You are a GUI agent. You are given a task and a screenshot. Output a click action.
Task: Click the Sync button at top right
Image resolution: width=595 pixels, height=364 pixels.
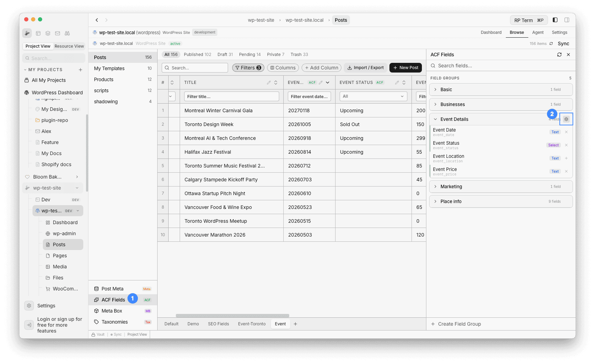[x=563, y=44]
